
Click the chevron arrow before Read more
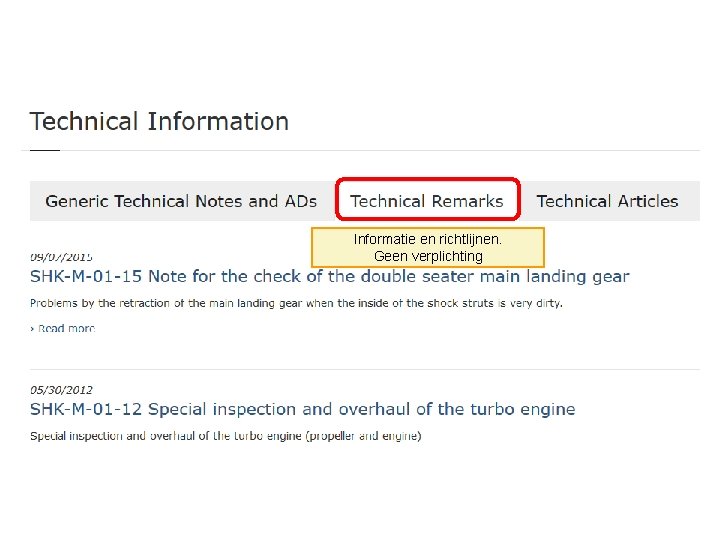pyautogui.click(x=32, y=328)
